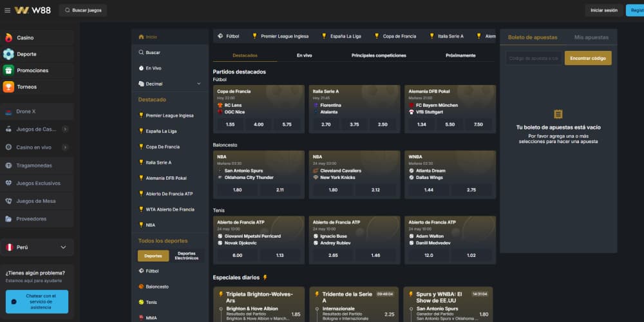Click the trophy icon next to Premier League Inglesa in sidebar
644x322 pixels.
[x=141, y=115]
